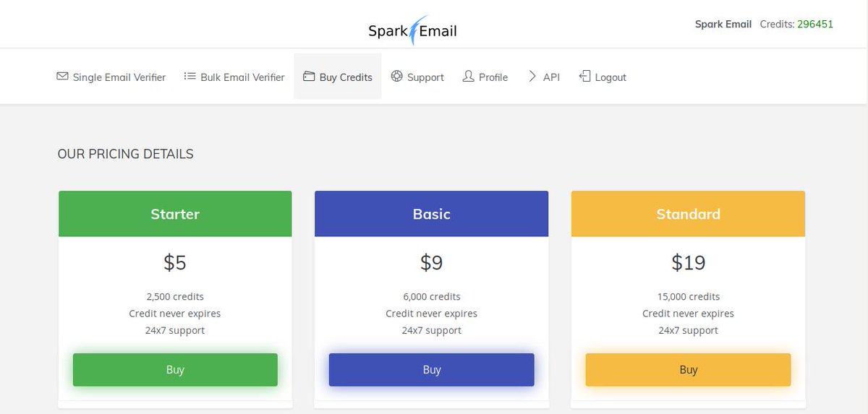The height and width of the screenshot is (414, 868).
Task: Click Credit never expires in Standard card
Action: 688,314
